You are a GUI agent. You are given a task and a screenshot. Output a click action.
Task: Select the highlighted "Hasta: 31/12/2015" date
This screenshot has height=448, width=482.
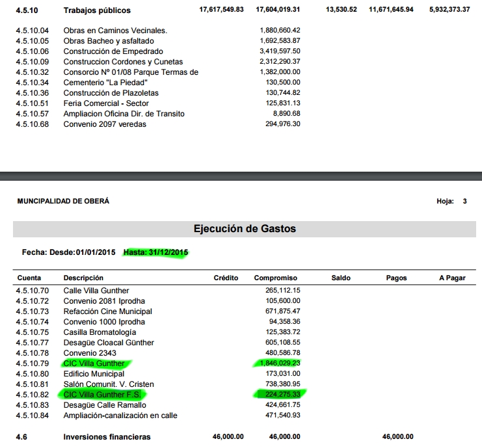156,252
